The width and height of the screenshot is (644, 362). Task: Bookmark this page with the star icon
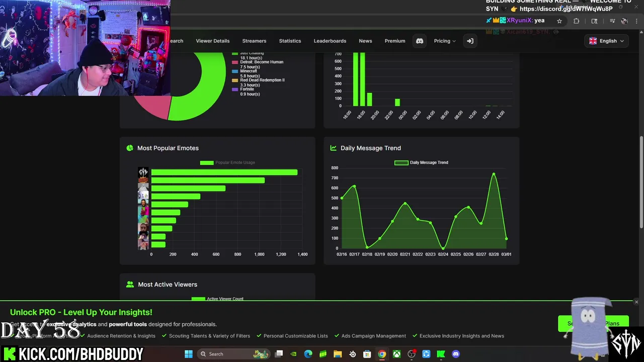tap(559, 21)
